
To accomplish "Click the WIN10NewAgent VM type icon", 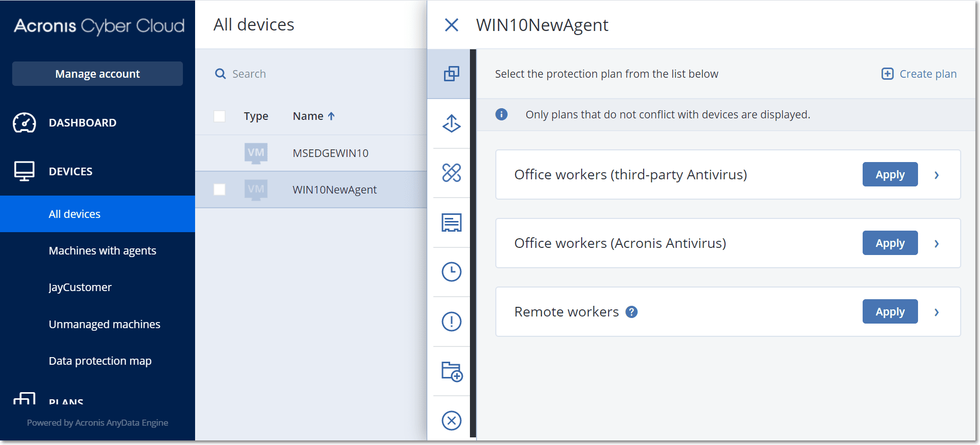I will 256,189.
